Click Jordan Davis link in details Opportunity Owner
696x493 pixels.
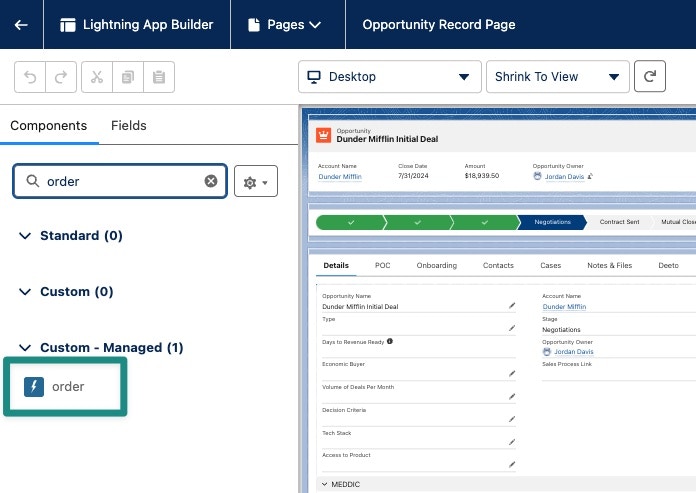pyautogui.click(x=573, y=351)
